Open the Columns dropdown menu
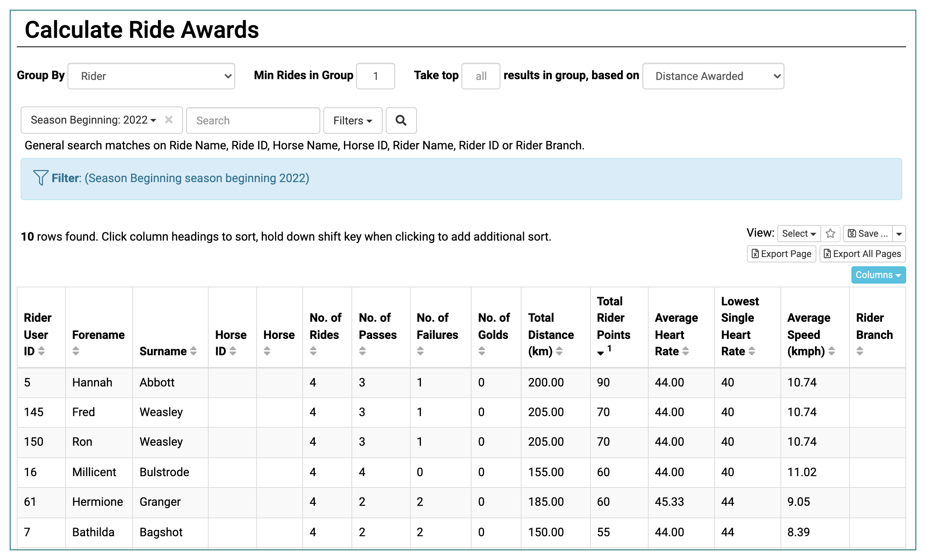The width and height of the screenshot is (926, 560). click(878, 275)
